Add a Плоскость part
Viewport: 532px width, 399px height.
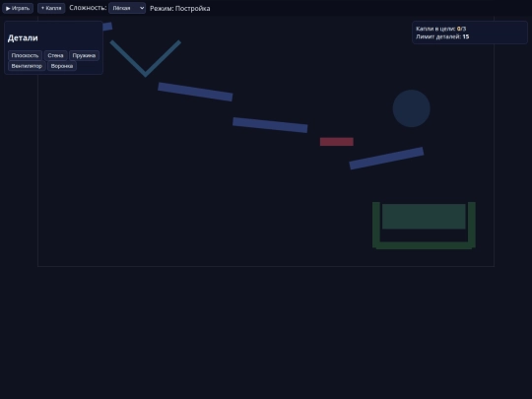(25, 55)
